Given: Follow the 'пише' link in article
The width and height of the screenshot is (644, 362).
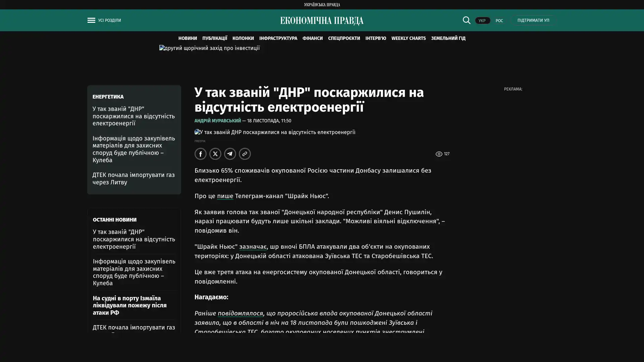Looking at the screenshot, I should coord(225,196).
